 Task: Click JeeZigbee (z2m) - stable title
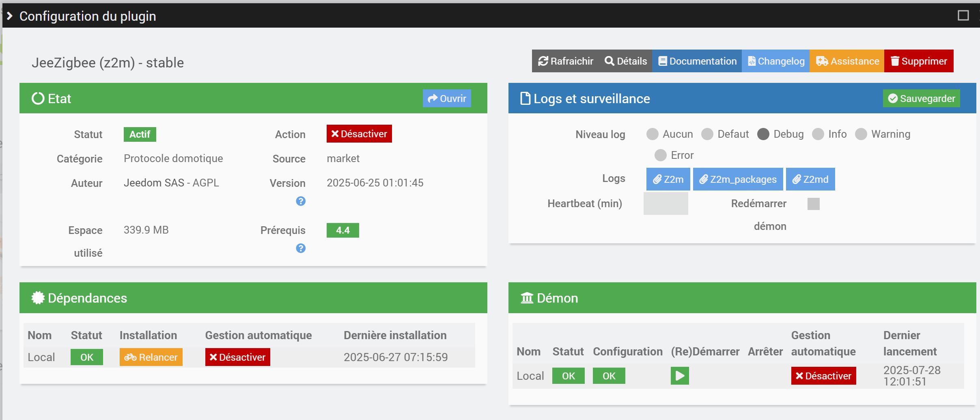(x=108, y=63)
